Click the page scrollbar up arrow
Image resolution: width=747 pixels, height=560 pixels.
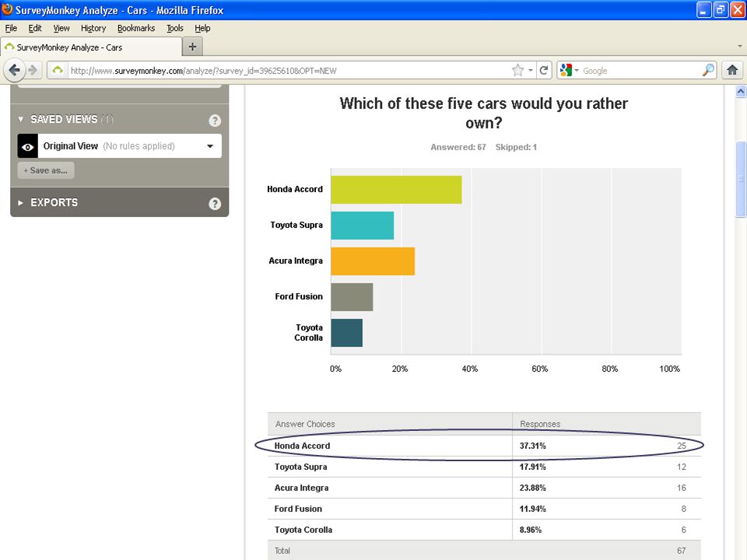(741, 91)
